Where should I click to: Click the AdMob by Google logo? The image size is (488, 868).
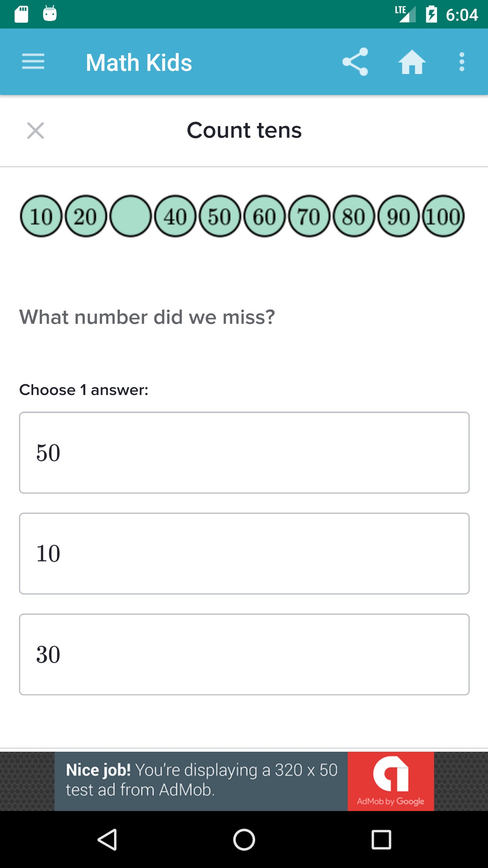pos(391,781)
